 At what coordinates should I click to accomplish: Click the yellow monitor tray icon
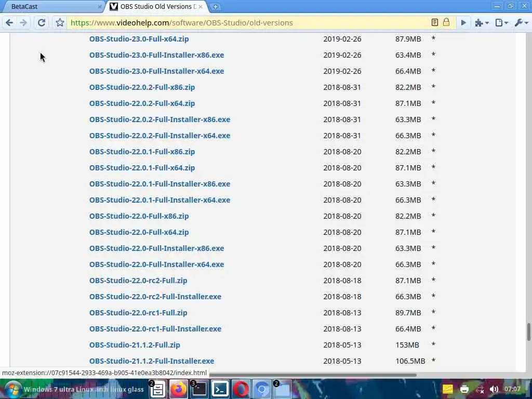(447, 389)
